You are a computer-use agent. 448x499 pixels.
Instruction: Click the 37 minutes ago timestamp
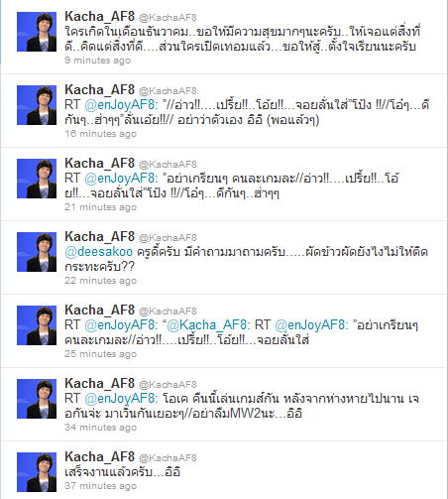pyautogui.click(x=100, y=486)
